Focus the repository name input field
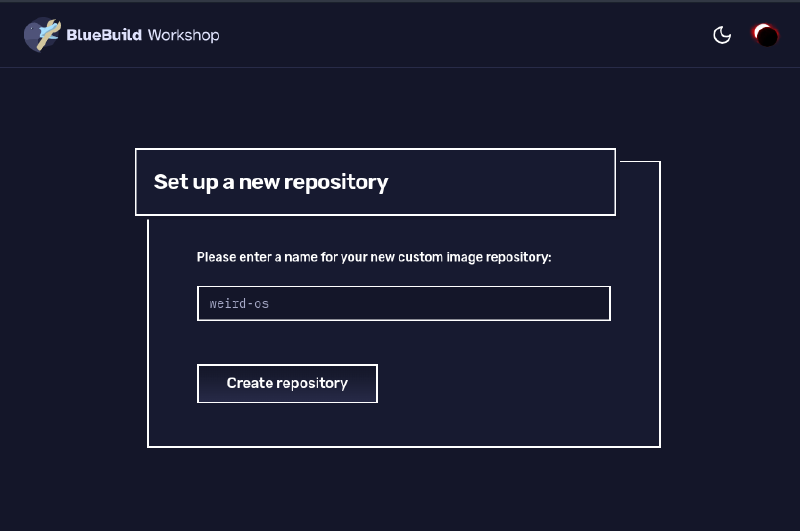This screenshot has width=800, height=531. tap(403, 303)
